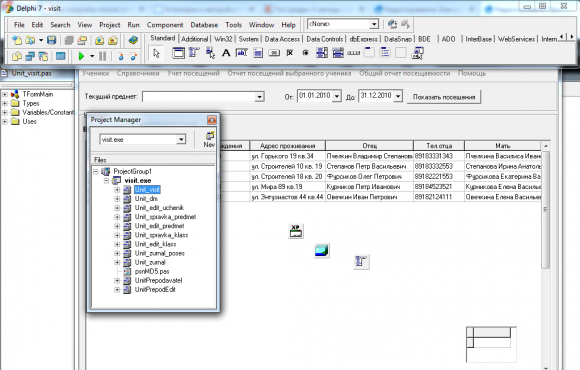The image size is (580, 370).
Task: Click the Pause icon in the toolbar
Action: point(102,56)
